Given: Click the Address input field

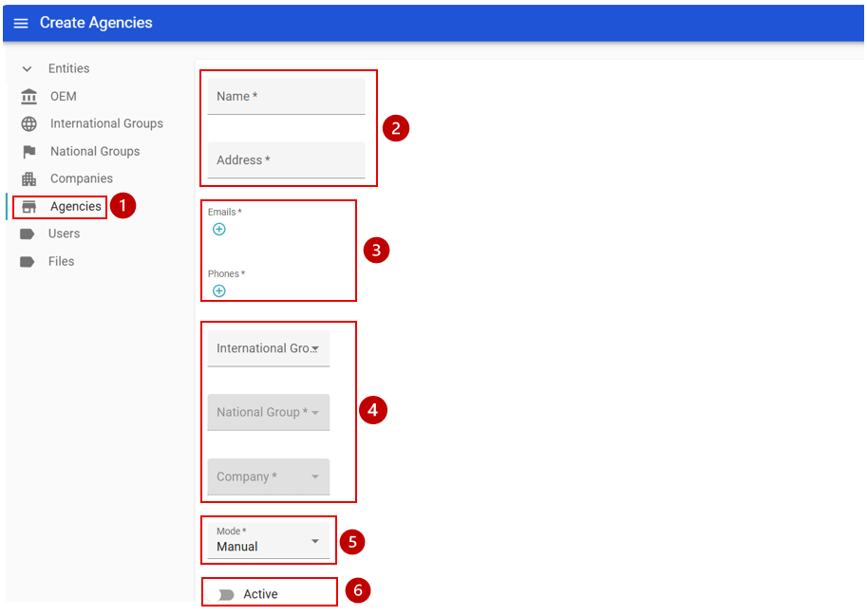Looking at the screenshot, I should (x=286, y=160).
